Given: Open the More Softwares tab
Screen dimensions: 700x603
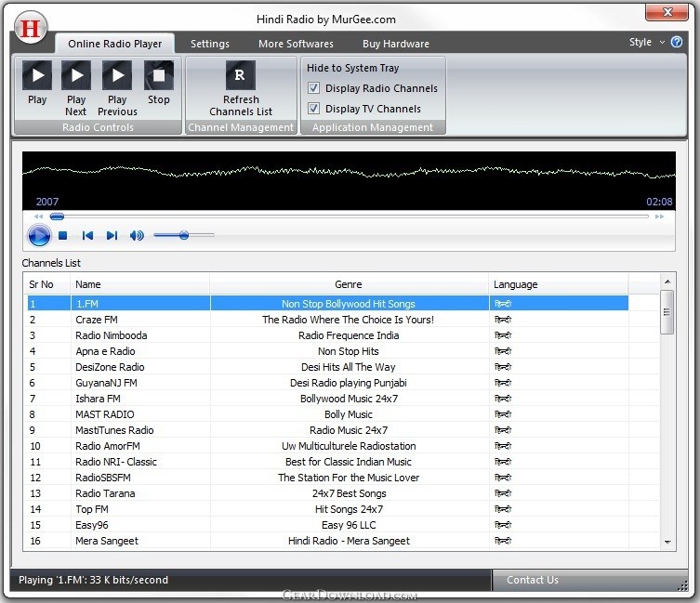Looking at the screenshot, I should pos(296,44).
